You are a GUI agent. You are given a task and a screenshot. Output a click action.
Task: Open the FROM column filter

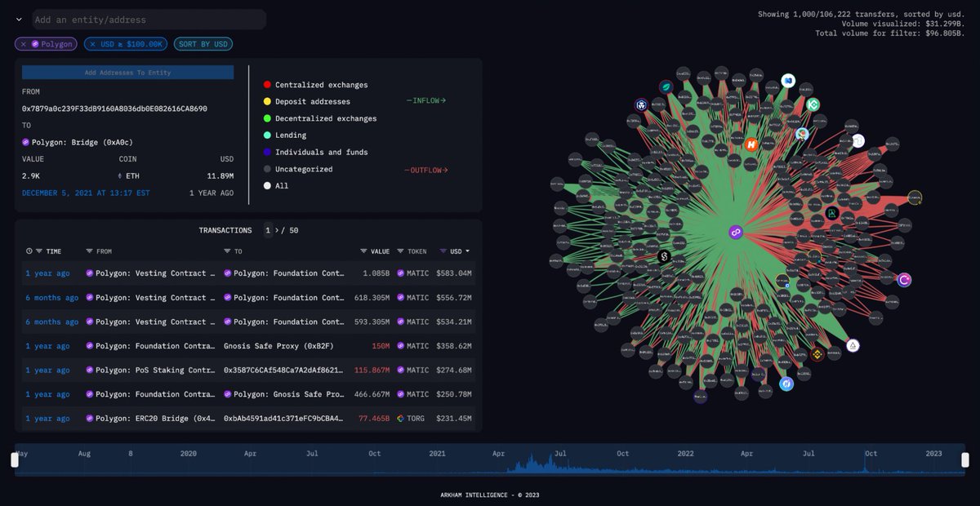[x=90, y=251]
